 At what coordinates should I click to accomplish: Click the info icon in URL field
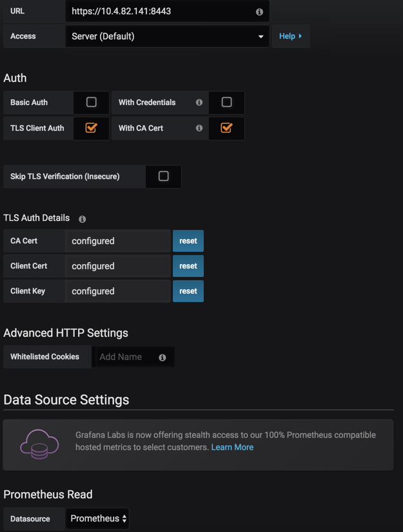click(x=259, y=12)
